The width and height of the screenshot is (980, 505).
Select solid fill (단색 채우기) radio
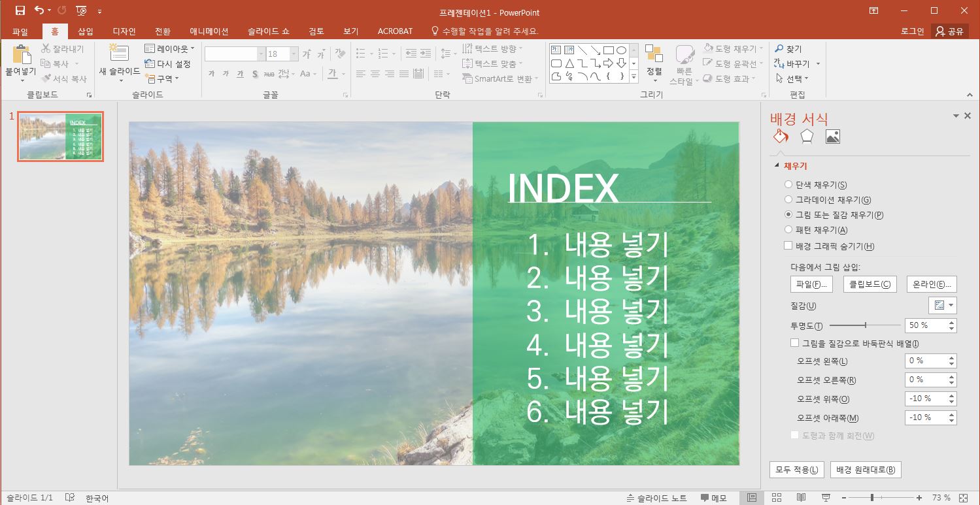click(788, 185)
